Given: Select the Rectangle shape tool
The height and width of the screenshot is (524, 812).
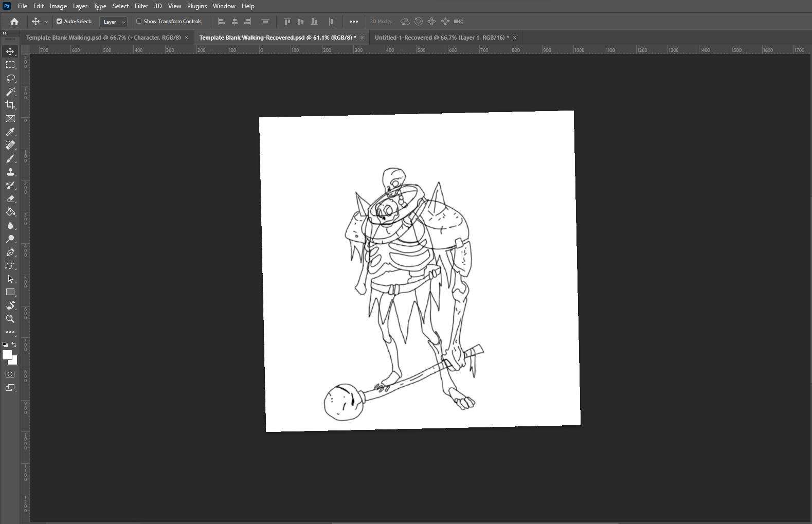Looking at the screenshot, I should point(10,292).
